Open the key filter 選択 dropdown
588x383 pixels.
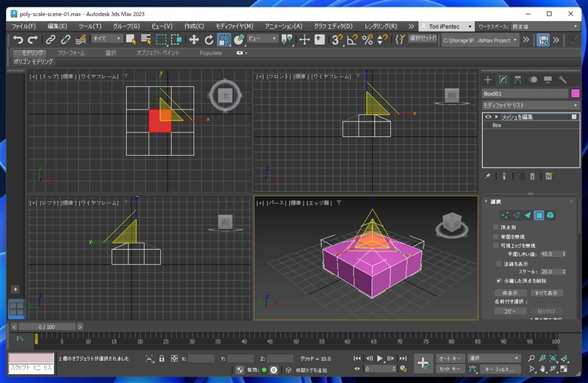click(494, 359)
